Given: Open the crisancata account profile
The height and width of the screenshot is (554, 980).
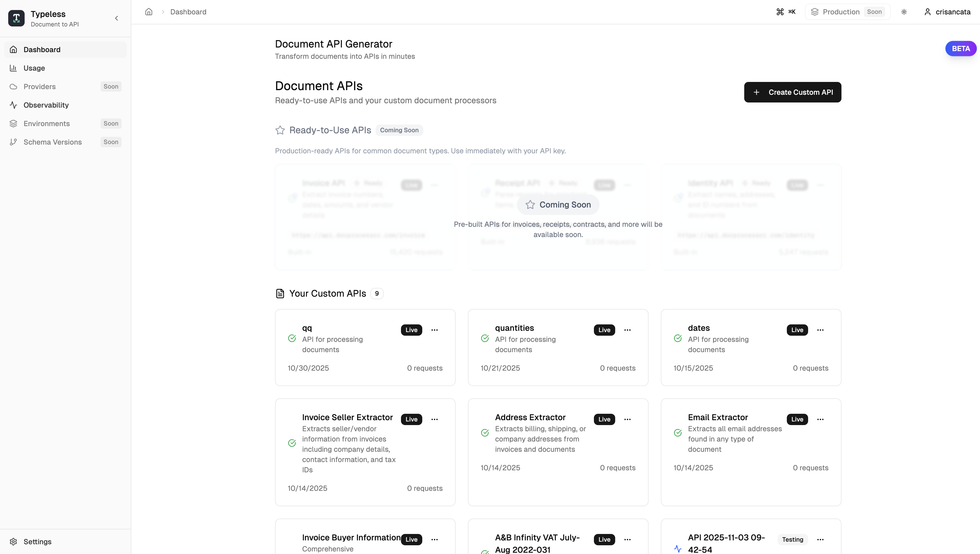Looking at the screenshot, I should pyautogui.click(x=947, y=12).
